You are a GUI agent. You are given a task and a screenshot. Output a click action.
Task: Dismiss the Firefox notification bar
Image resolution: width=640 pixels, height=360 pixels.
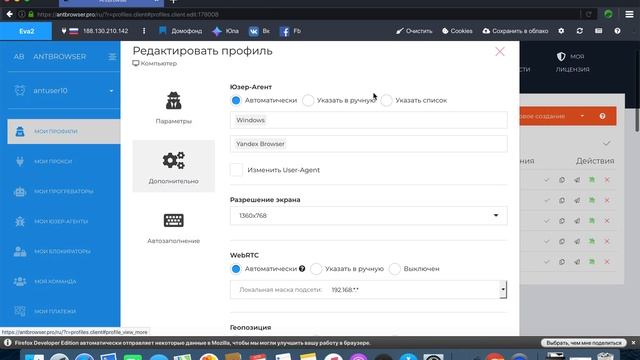coord(633,343)
